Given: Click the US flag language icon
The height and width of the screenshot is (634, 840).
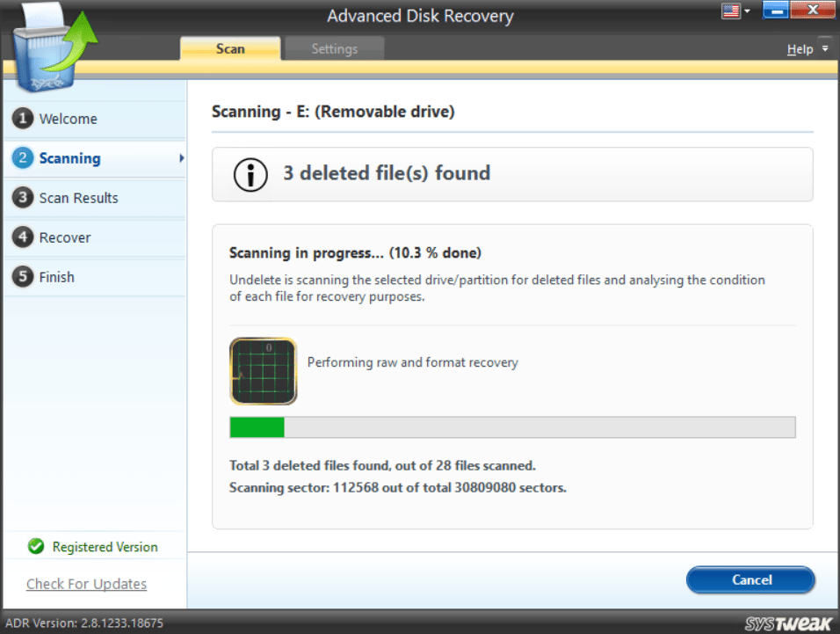Looking at the screenshot, I should [731, 11].
